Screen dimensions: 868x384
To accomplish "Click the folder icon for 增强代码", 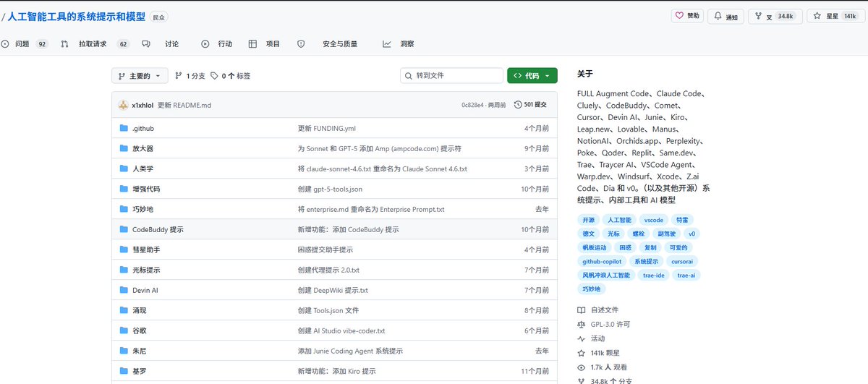I will pyautogui.click(x=124, y=189).
